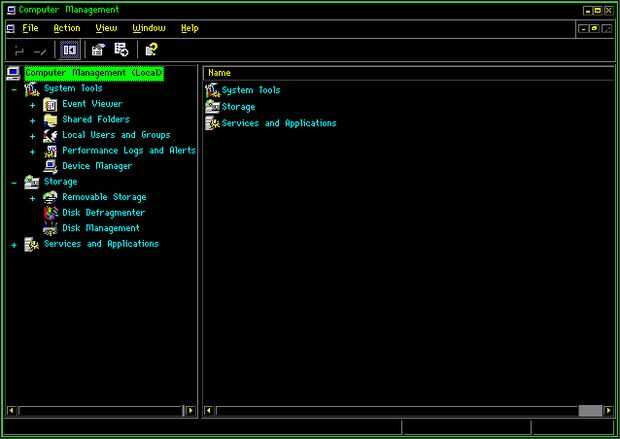Select the Storage label in the tree
The image size is (620, 439).
[x=60, y=182]
